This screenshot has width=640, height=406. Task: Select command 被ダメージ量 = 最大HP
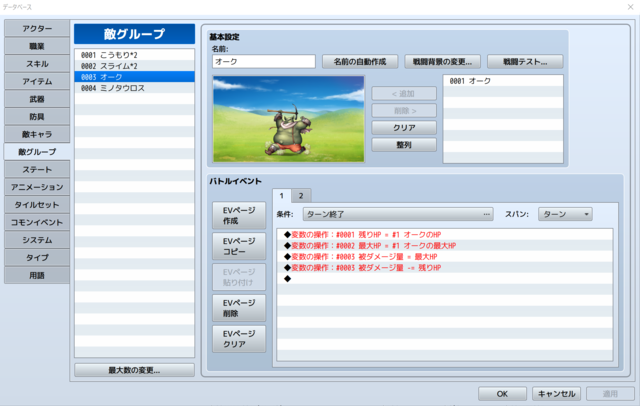tap(445, 257)
